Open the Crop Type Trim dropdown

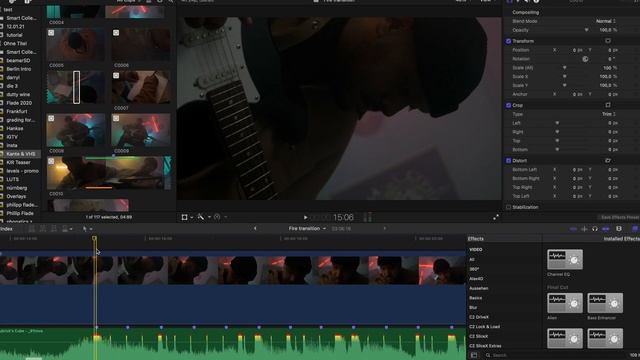click(609, 114)
